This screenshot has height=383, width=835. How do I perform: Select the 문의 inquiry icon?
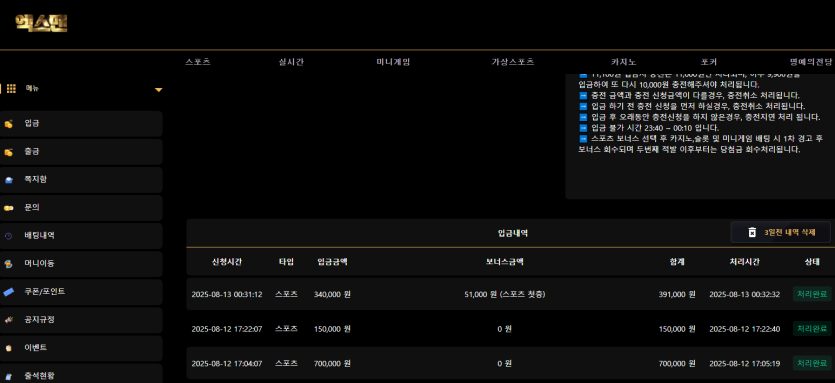click(x=9, y=208)
